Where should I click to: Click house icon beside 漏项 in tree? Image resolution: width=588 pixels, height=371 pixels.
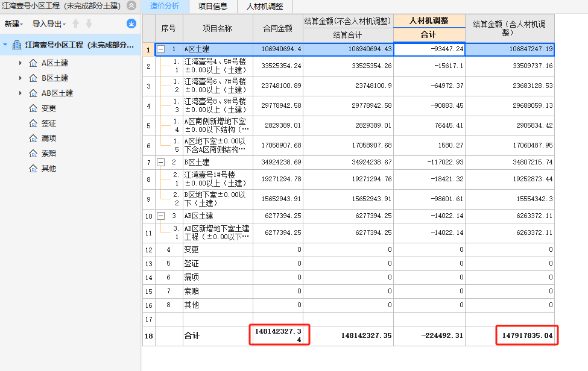pos(33,138)
